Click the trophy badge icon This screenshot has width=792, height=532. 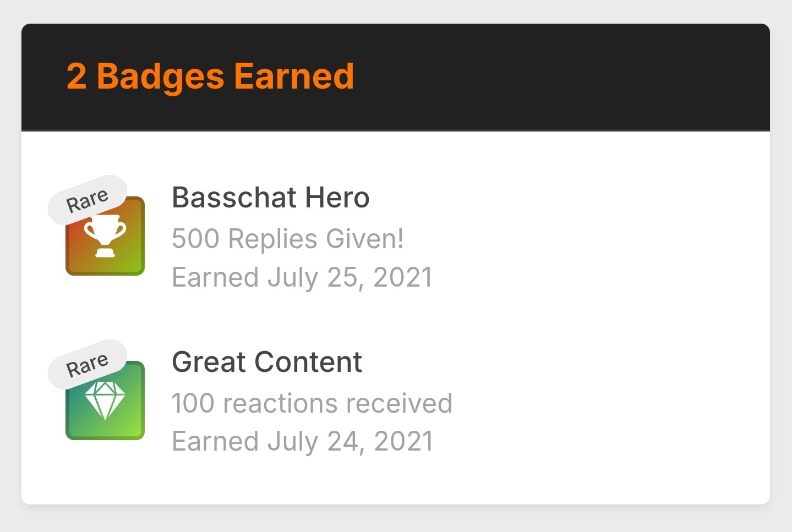(x=105, y=236)
